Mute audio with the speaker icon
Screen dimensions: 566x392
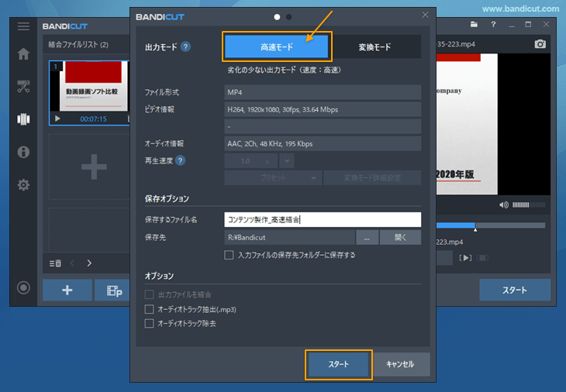pyautogui.click(x=503, y=205)
